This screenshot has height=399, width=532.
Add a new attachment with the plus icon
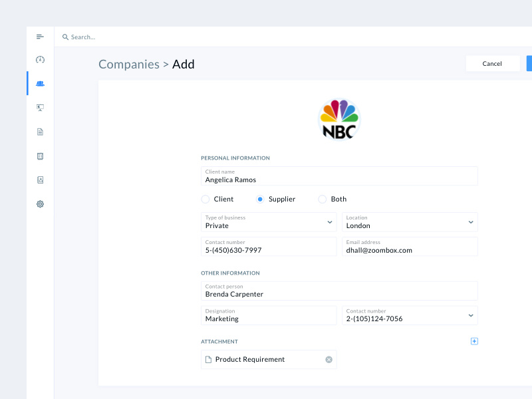point(474,340)
